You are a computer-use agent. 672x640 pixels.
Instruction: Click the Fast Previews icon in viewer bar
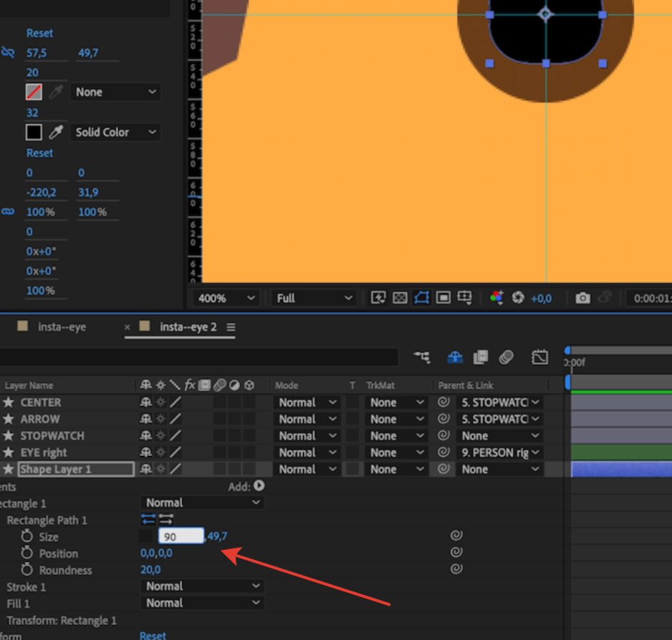(x=378, y=297)
